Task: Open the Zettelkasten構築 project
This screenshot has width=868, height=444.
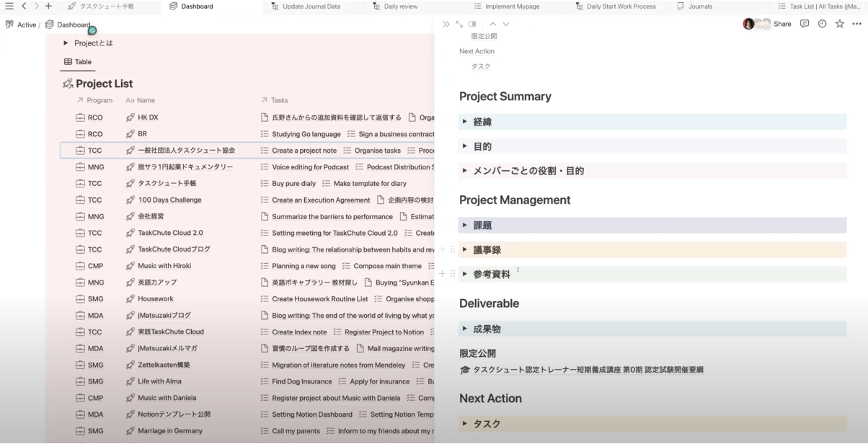Action: click(x=164, y=365)
